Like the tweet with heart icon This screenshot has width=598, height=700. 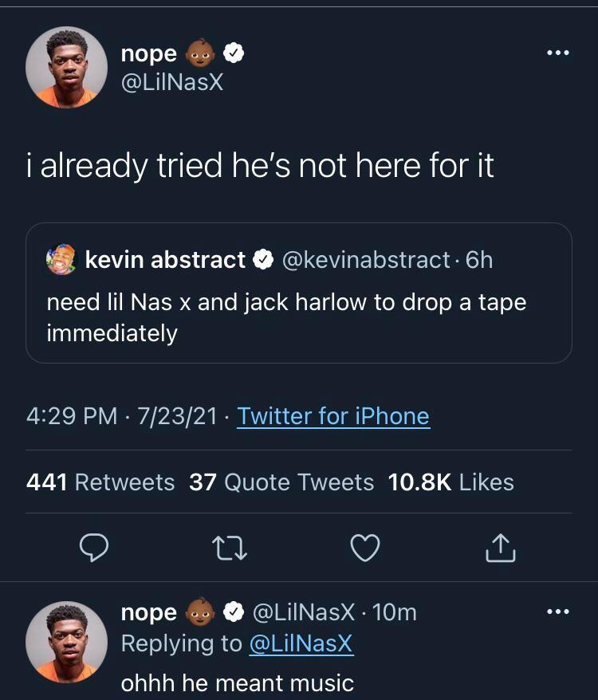pos(365,548)
